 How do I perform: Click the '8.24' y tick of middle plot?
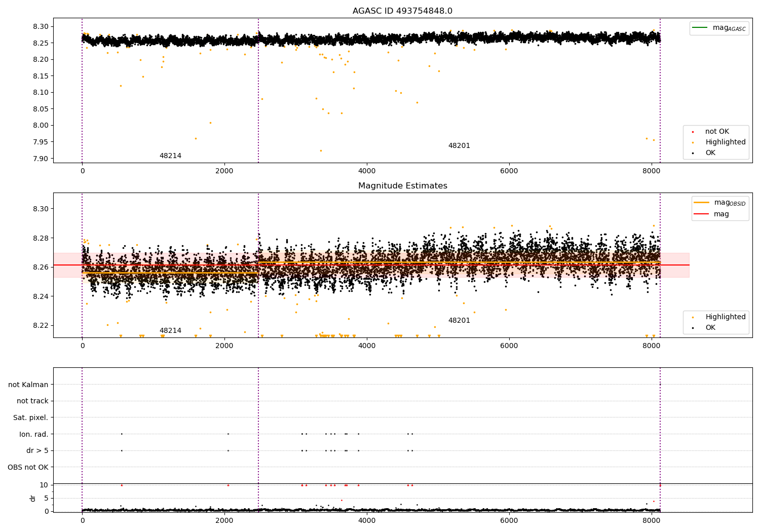coord(41,296)
